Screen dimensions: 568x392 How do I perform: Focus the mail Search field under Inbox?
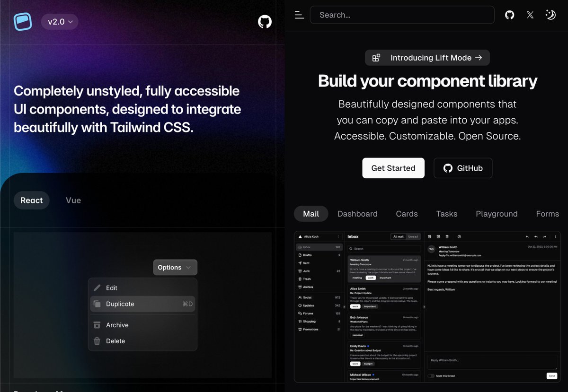pyautogui.click(x=384, y=248)
